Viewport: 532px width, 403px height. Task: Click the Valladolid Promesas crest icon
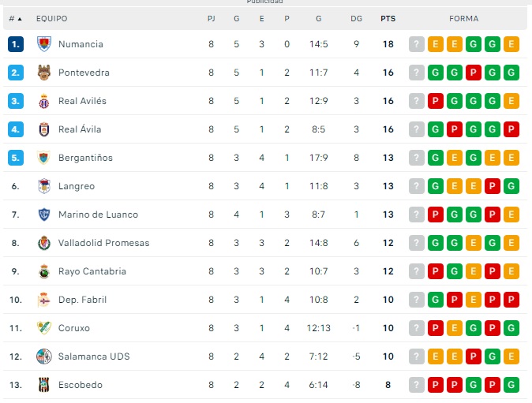coord(43,243)
